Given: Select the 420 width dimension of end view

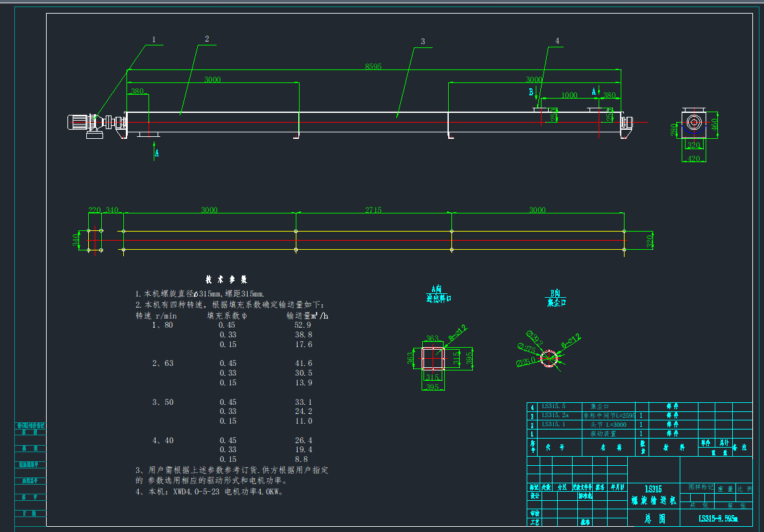Looking at the screenshot, I should click(x=693, y=158).
